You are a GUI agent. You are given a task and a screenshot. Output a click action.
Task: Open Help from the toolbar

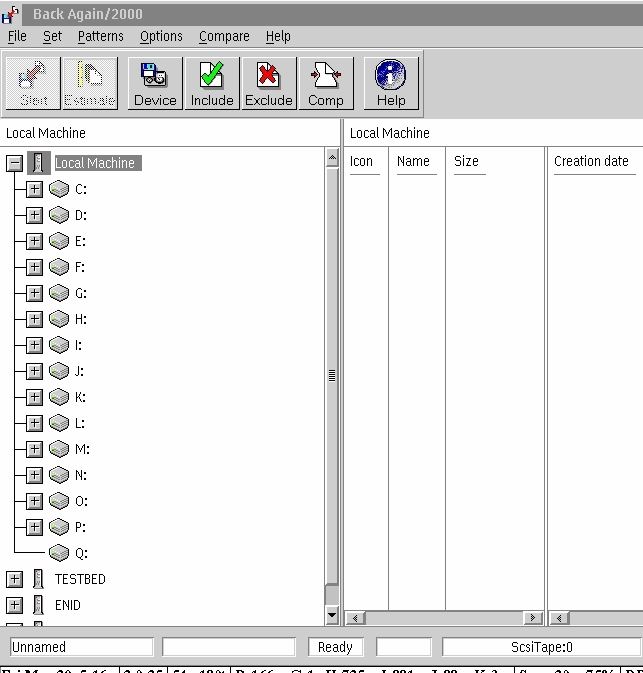(391, 83)
